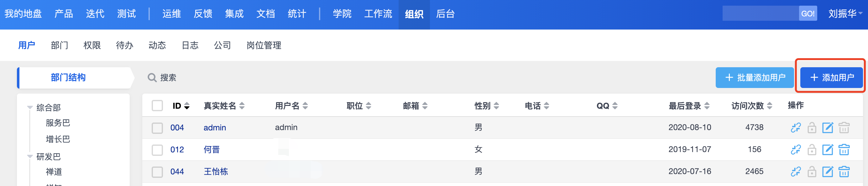Switch to the 部门 tab
868x186 pixels.
59,45
